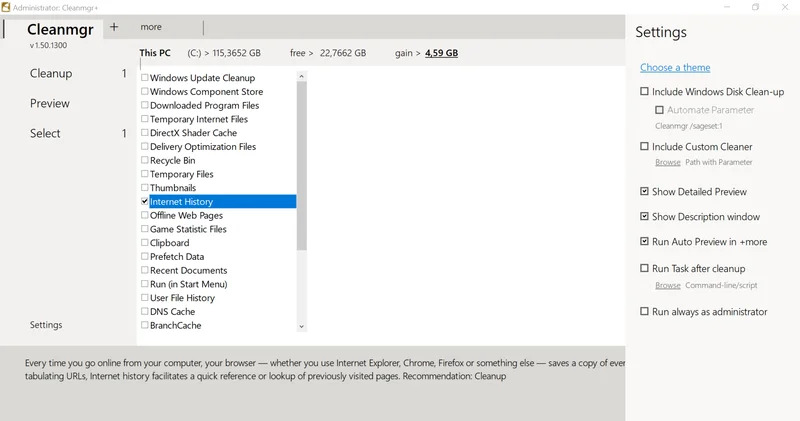
Task: Click the Command-line/script field
Action: [721, 285]
